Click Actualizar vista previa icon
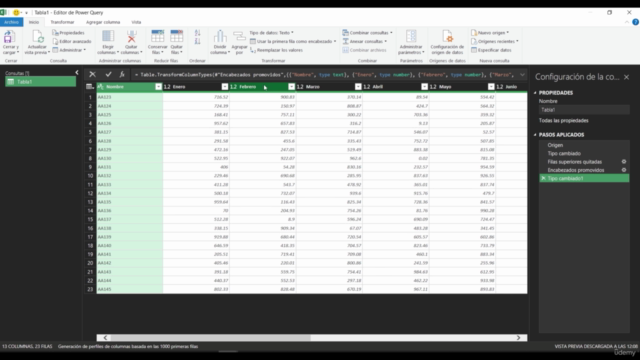The width and height of the screenshot is (640, 360). pyautogui.click(x=37, y=37)
